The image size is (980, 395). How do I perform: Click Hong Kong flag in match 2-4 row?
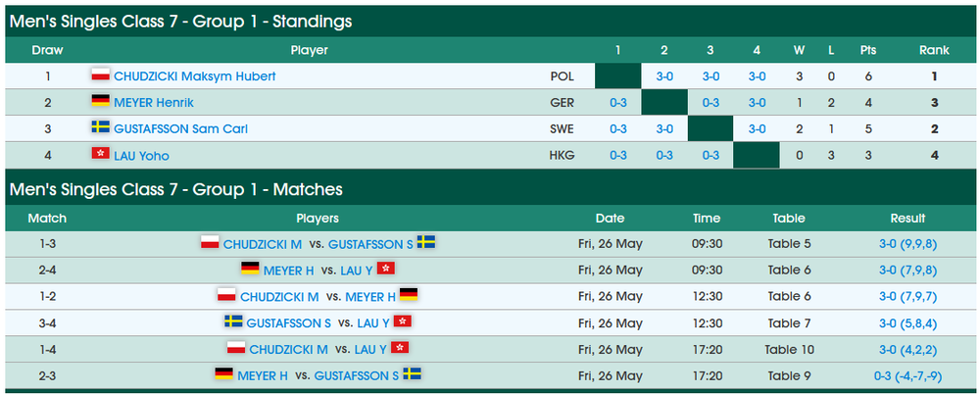[x=386, y=269]
